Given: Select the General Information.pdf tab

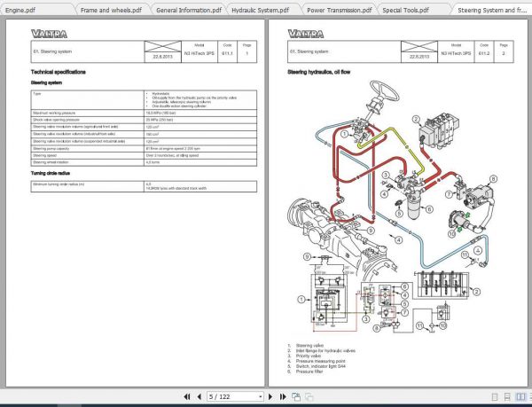Looking at the screenshot, I should [189, 10].
